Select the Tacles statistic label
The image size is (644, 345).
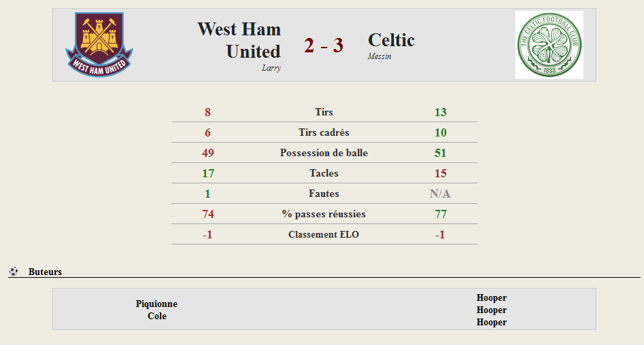click(x=324, y=173)
